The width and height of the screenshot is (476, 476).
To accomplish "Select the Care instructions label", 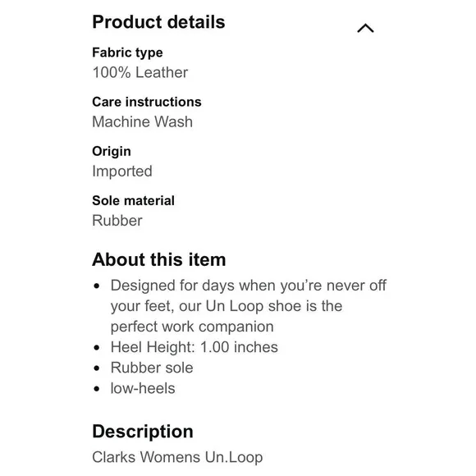I will pos(147,102).
